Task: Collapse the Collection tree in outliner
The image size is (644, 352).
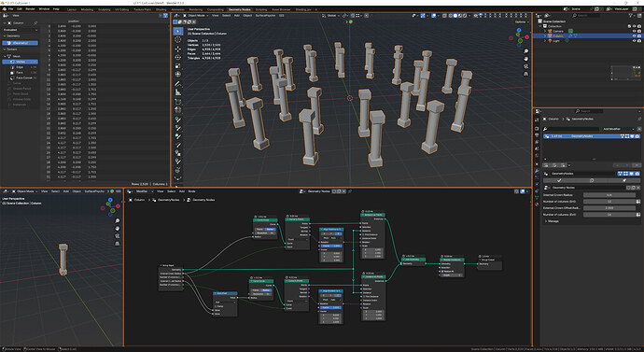Action: click(x=540, y=26)
